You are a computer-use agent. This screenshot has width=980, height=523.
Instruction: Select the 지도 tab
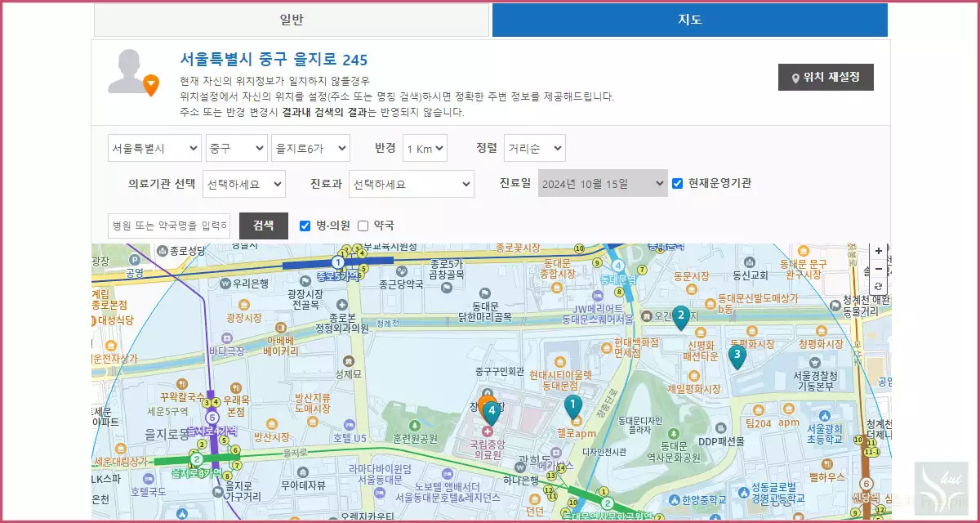(x=689, y=19)
